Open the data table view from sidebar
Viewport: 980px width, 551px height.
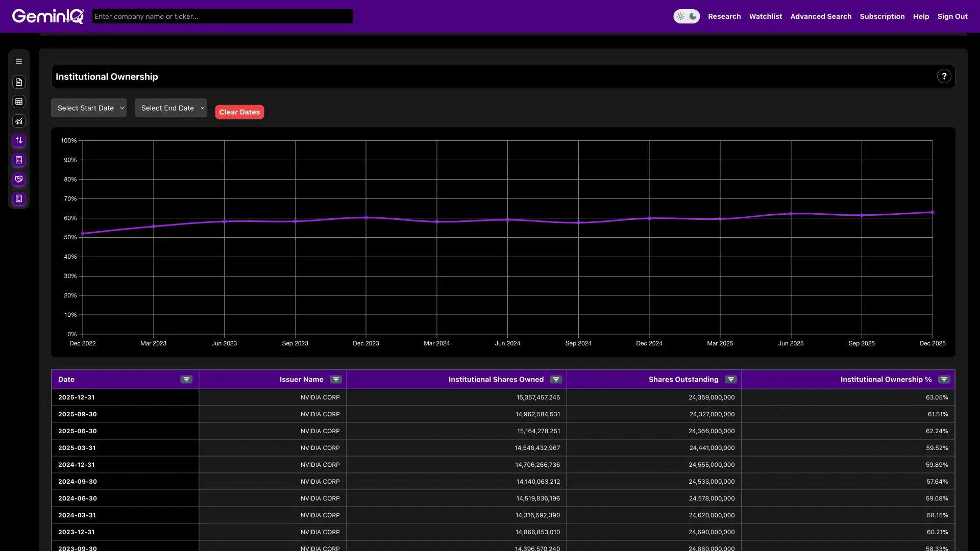pyautogui.click(x=19, y=102)
